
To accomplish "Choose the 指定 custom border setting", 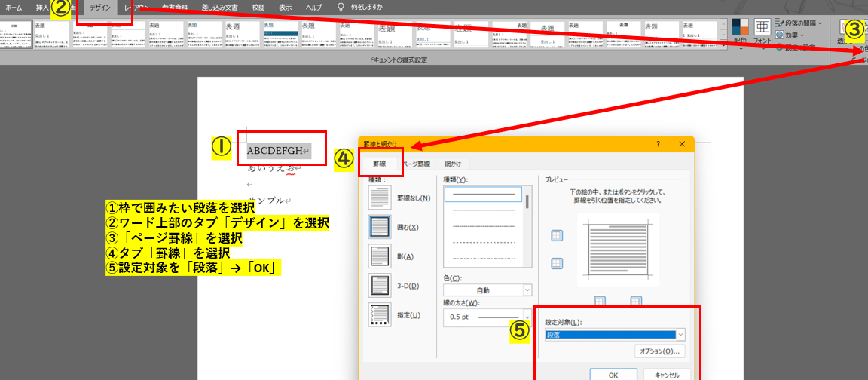I will 380,315.
